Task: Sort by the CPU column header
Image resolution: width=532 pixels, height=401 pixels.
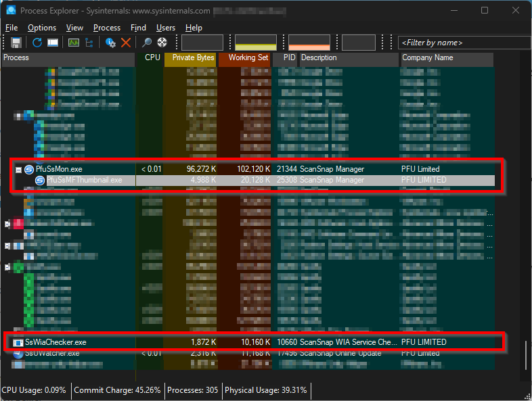Action: [150, 58]
